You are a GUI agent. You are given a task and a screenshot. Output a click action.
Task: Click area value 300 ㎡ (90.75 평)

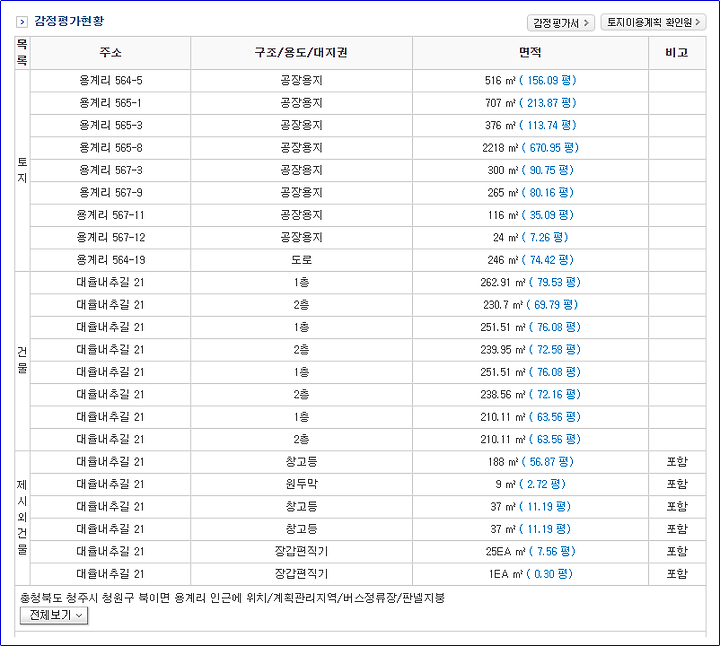point(530,170)
